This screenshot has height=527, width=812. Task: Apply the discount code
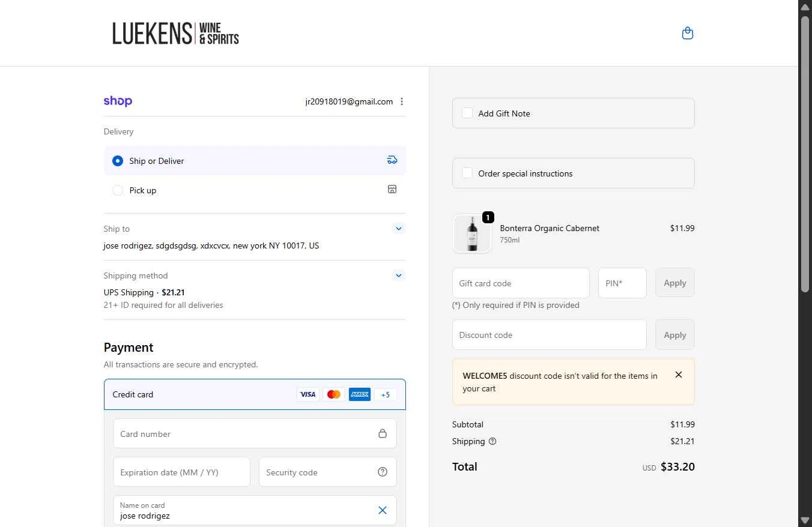coord(675,335)
